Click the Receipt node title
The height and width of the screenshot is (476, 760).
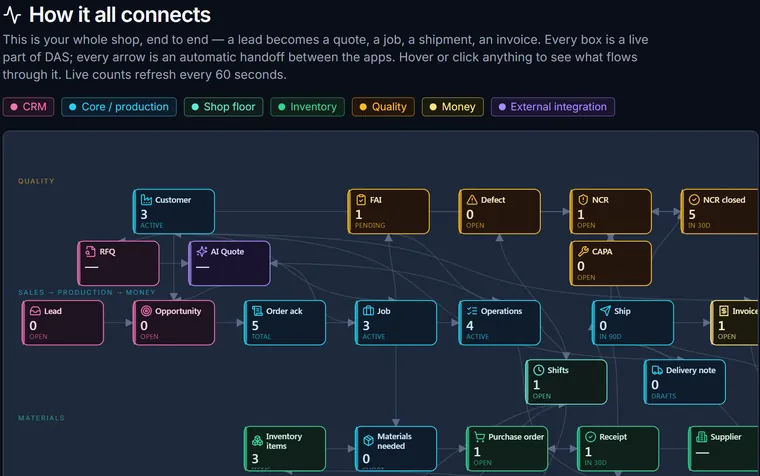pyautogui.click(x=613, y=437)
